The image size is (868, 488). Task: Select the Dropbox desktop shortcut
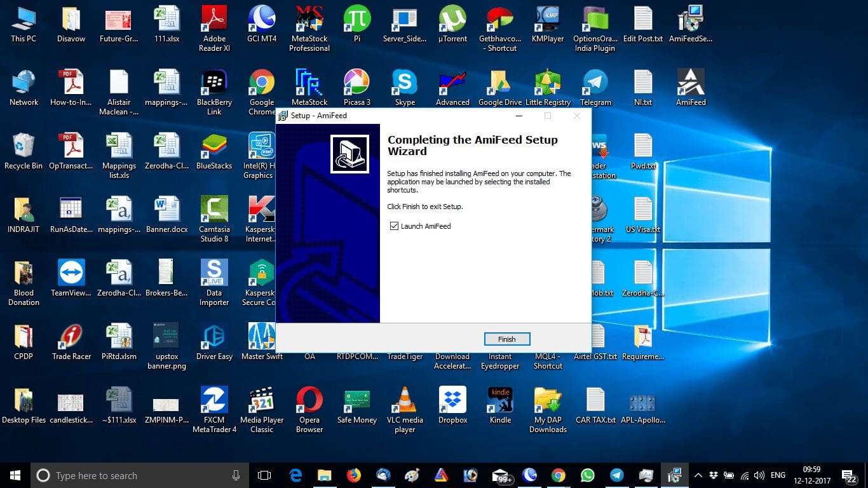pyautogui.click(x=452, y=405)
